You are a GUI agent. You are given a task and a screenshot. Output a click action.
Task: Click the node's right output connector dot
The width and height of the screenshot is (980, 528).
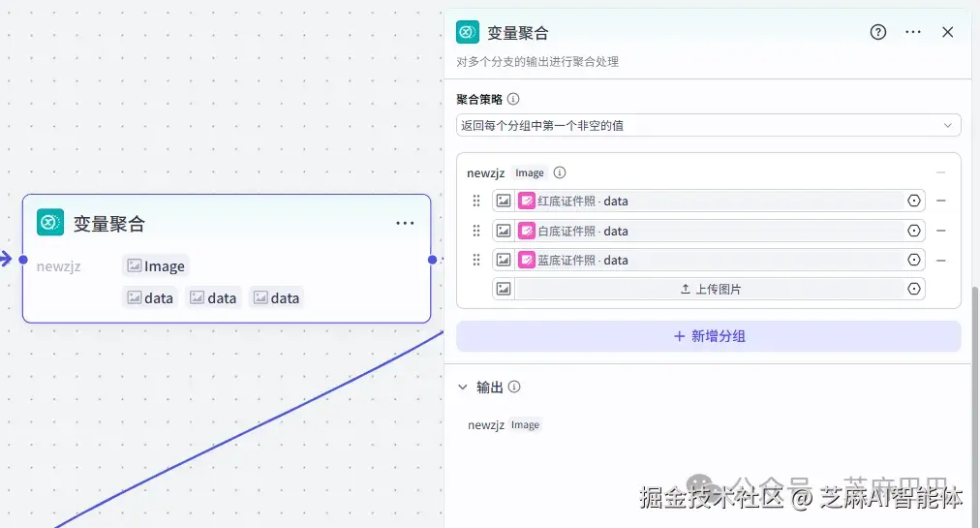(432, 259)
